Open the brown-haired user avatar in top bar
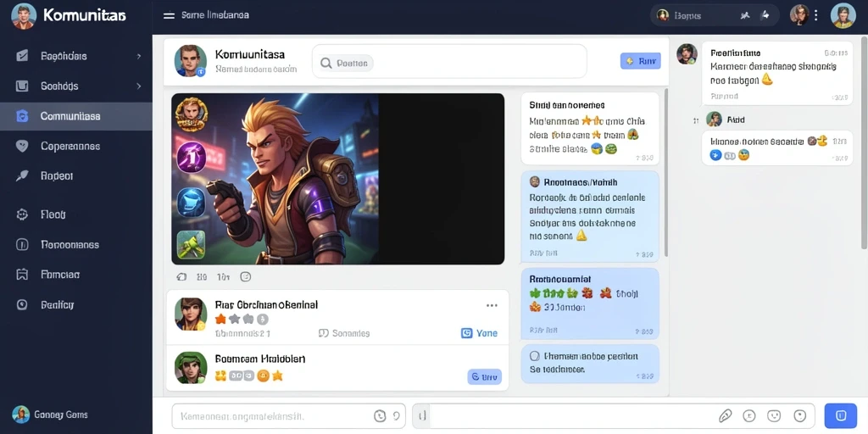 pos(799,15)
